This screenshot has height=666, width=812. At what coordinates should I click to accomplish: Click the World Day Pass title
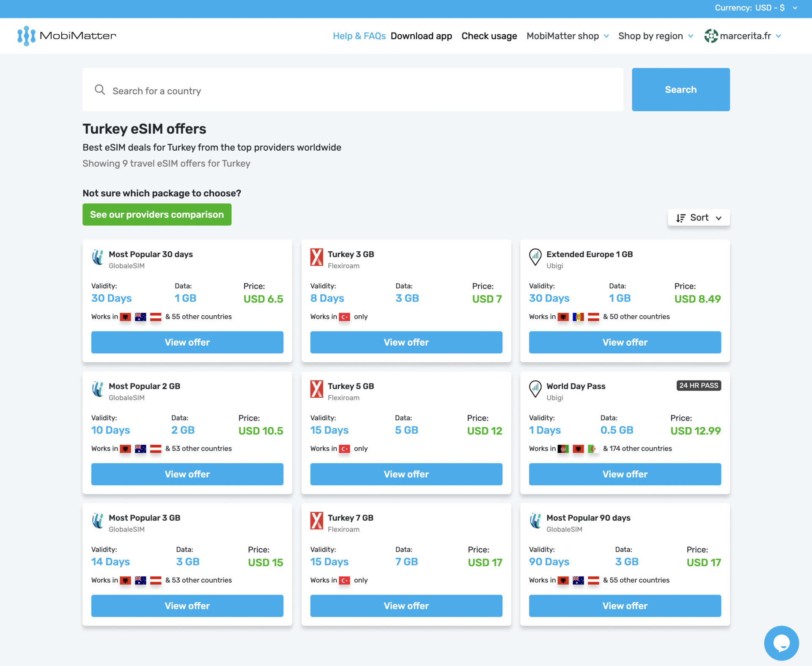pyautogui.click(x=576, y=386)
